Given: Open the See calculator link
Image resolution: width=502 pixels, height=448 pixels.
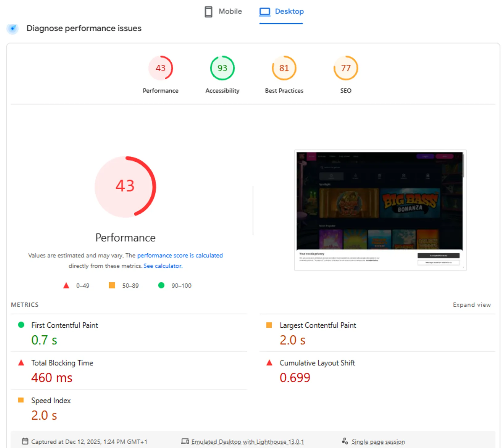Looking at the screenshot, I should pos(162,266).
